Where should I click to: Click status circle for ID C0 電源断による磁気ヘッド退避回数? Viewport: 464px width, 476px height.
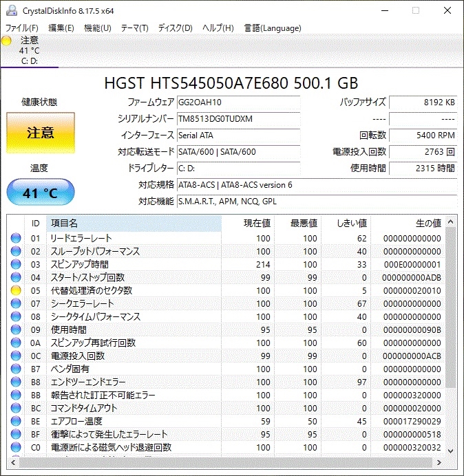pyautogui.click(x=16, y=447)
